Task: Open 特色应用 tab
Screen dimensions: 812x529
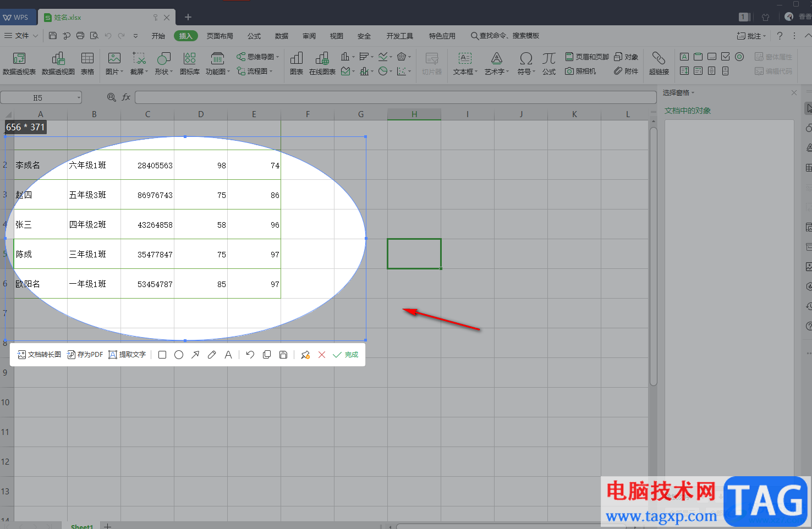Action: click(x=442, y=36)
